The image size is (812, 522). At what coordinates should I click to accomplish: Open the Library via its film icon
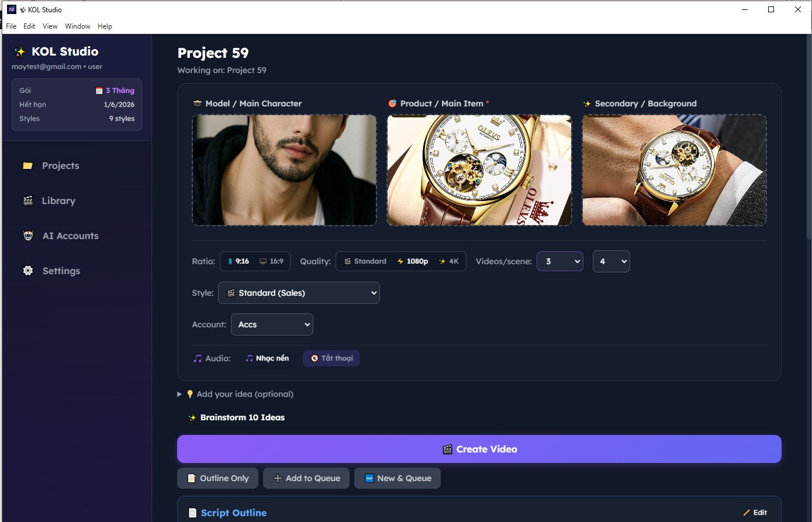coord(27,201)
